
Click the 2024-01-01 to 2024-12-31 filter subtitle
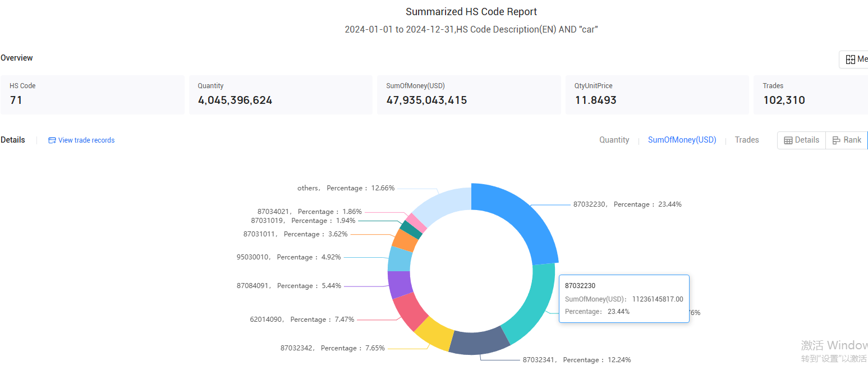point(471,30)
